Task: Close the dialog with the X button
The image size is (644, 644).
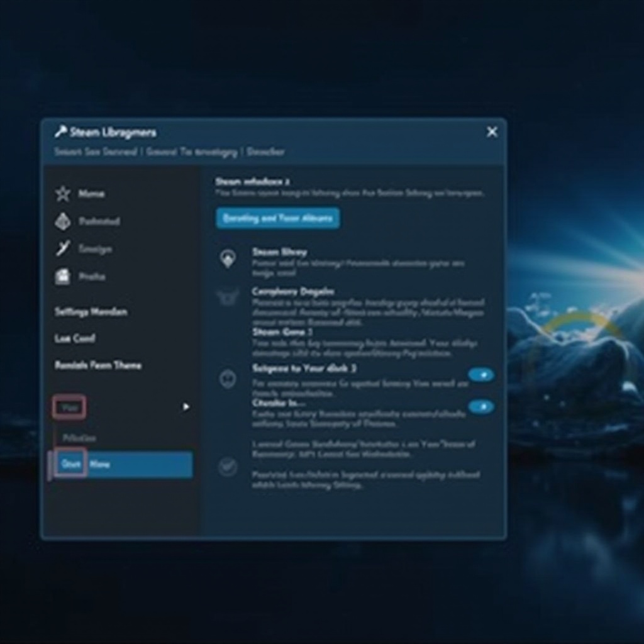Action: pyautogui.click(x=492, y=132)
